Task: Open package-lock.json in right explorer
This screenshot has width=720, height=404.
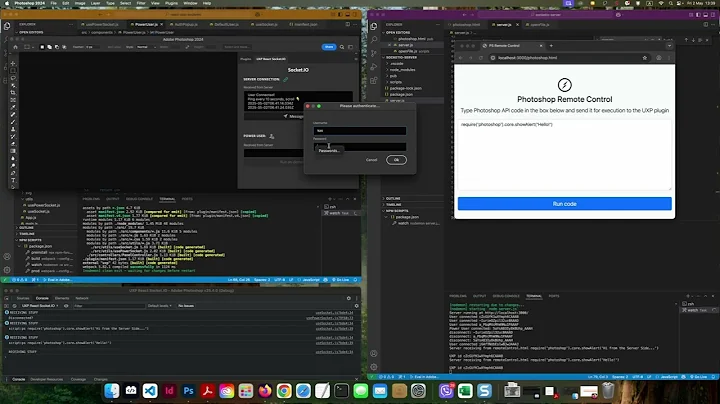Action: (x=405, y=88)
